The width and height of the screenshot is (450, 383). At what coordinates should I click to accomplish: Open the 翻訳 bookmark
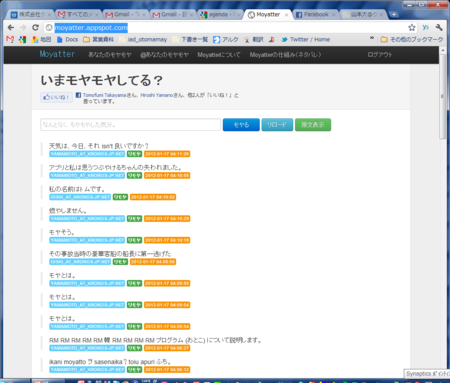[254, 40]
